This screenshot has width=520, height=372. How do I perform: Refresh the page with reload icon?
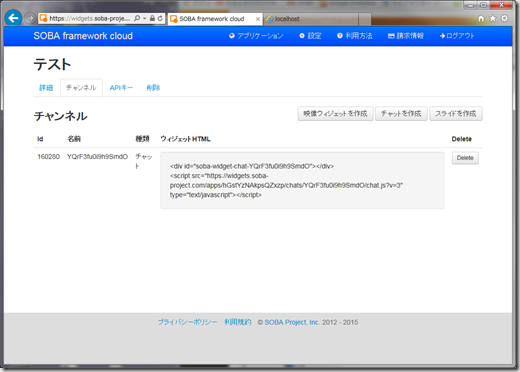click(x=160, y=18)
